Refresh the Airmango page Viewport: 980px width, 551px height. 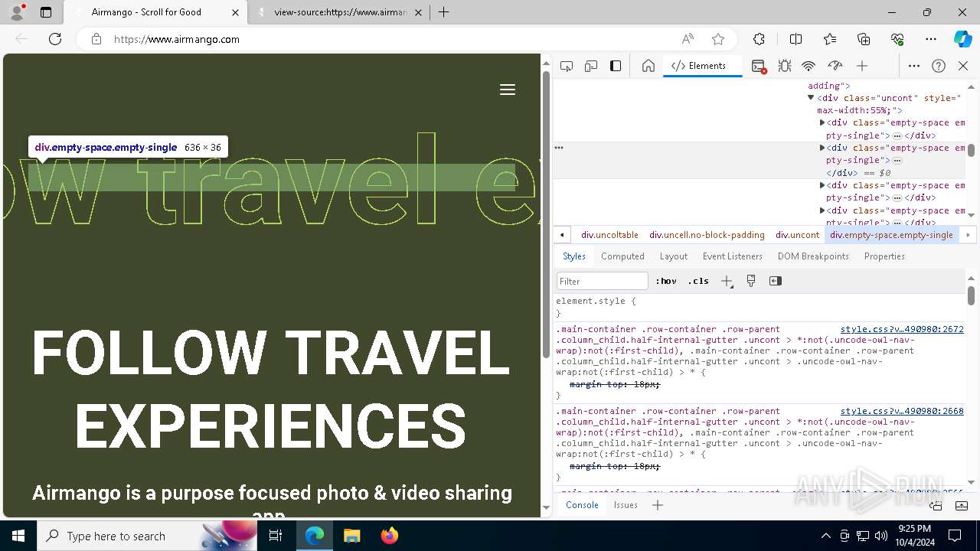[55, 39]
